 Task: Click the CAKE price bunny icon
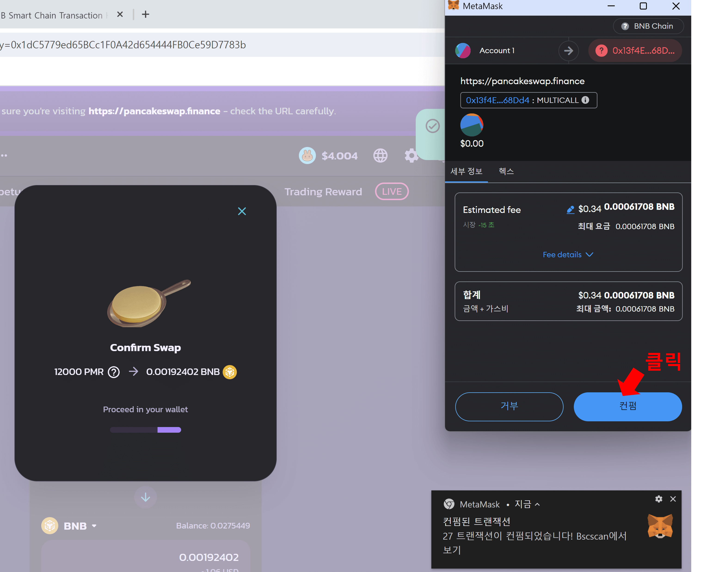(307, 156)
